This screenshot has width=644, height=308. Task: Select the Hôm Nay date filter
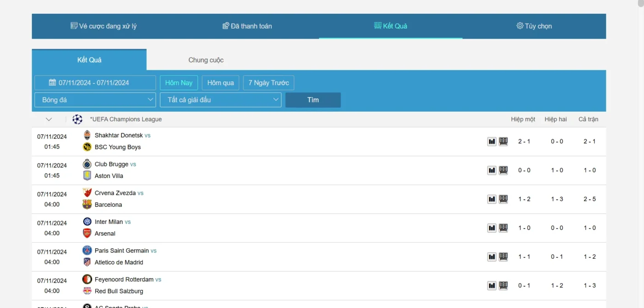pos(179,83)
